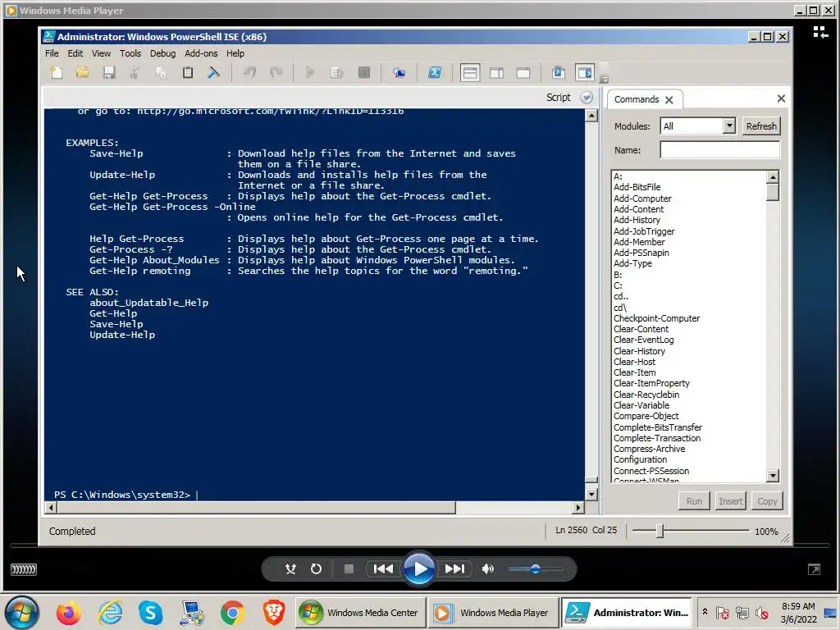Image resolution: width=840 pixels, height=630 pixels.
Task: Show script pane on top layout icon
Action: 470,73
